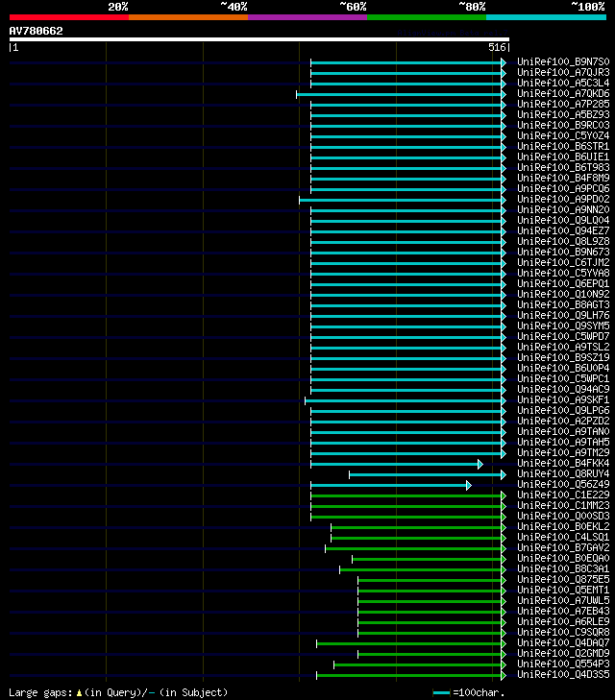Click the AV780662 query name

[36, 31]
